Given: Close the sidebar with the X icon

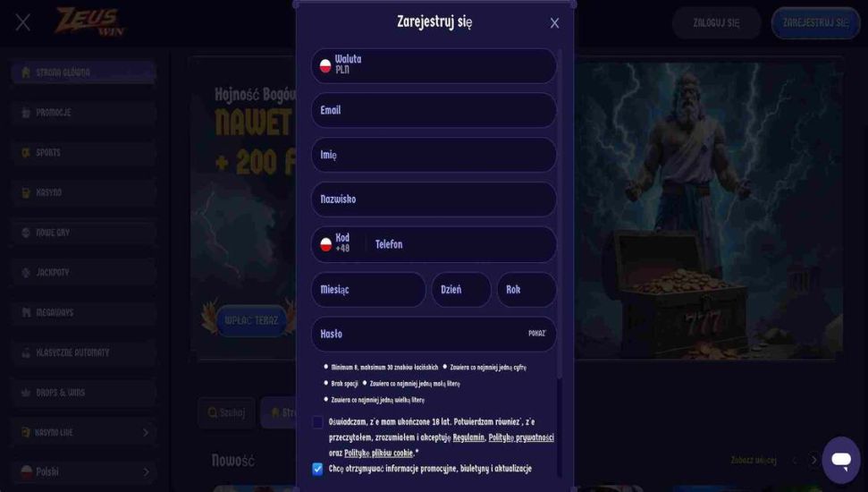Looking at the screenshot, I should pos(22,22).
